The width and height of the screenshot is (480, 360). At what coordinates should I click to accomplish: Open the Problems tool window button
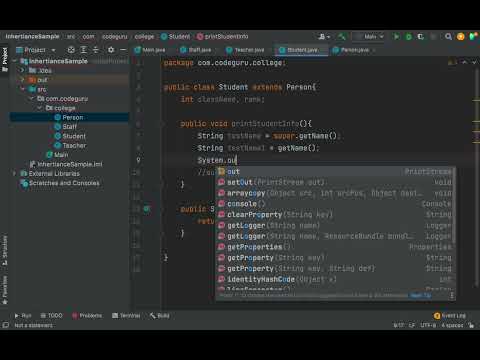tap(87, 315)
